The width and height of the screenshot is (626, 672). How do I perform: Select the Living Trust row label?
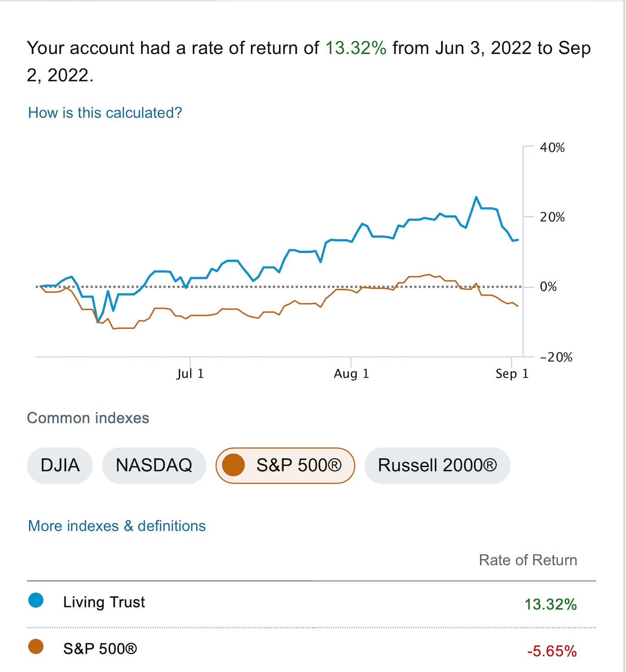pos(104,602)
